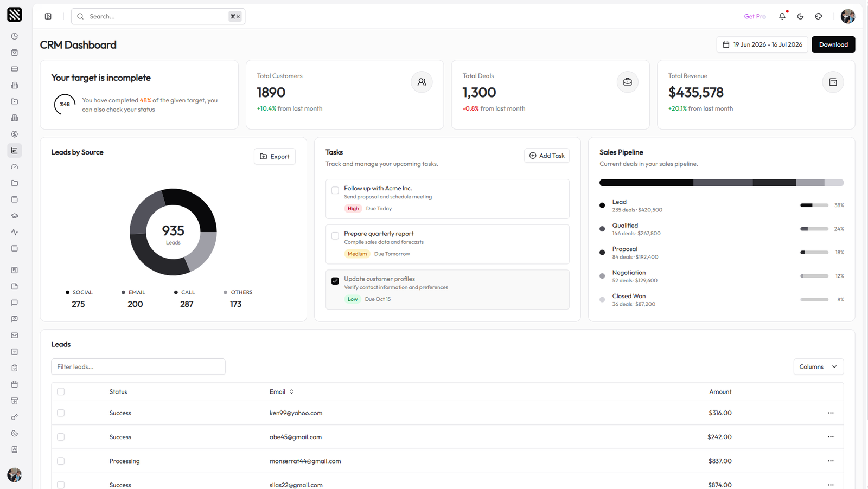Click the Download button
Viewport: 868px width, 489px height.
coord(833,44)
